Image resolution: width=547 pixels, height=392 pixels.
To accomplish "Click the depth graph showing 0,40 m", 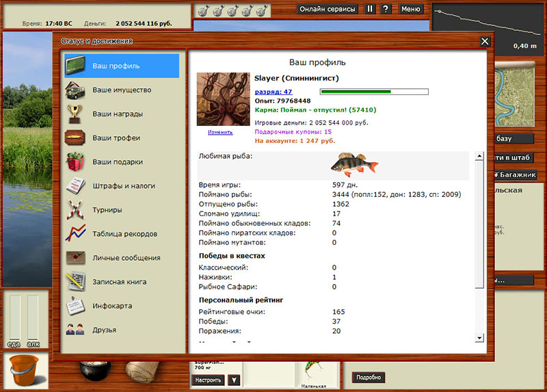I will [x=488, y=29].
